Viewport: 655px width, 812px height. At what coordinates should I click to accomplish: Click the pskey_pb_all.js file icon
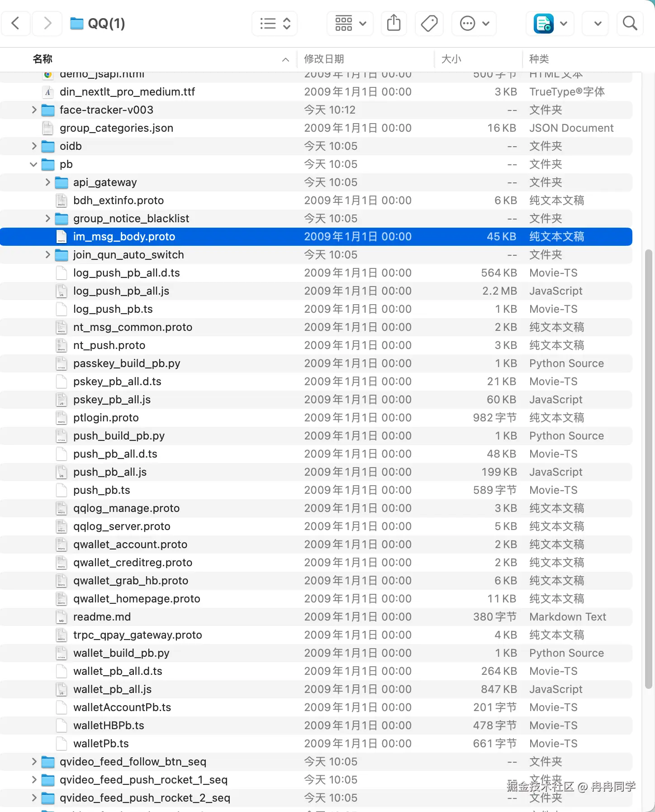pos(62,400)
